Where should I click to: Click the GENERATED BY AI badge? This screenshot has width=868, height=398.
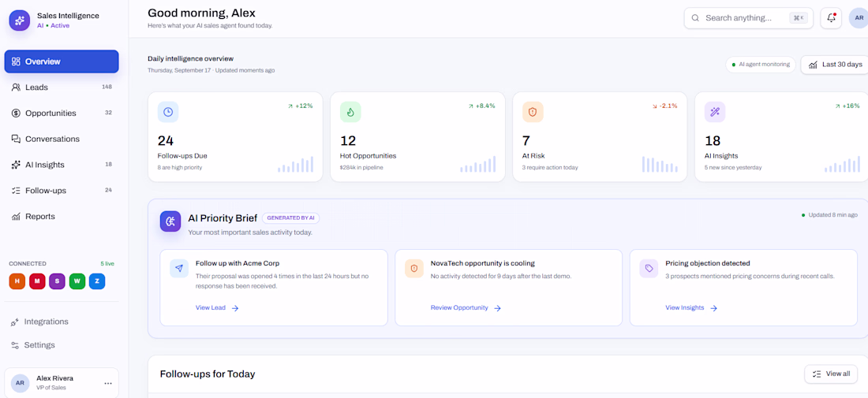pyautogui.click(x=290, y=218)
